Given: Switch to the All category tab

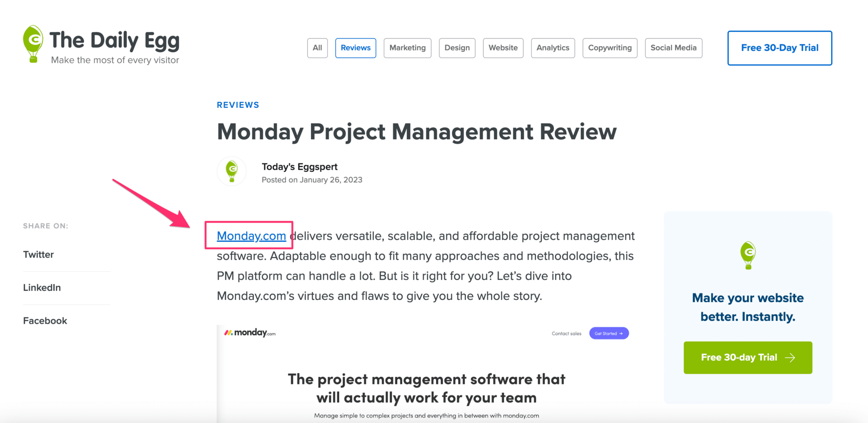Looking at the screenshot, I should 317,48.
